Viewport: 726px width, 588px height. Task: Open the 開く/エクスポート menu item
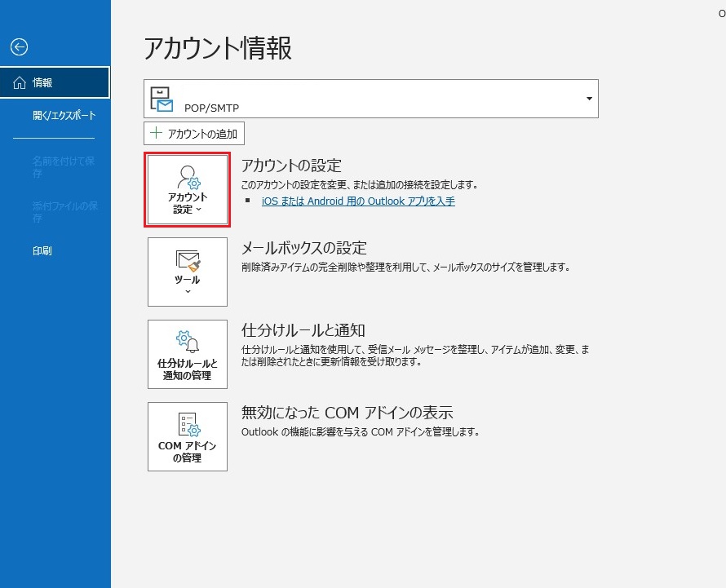click(64, 116)
